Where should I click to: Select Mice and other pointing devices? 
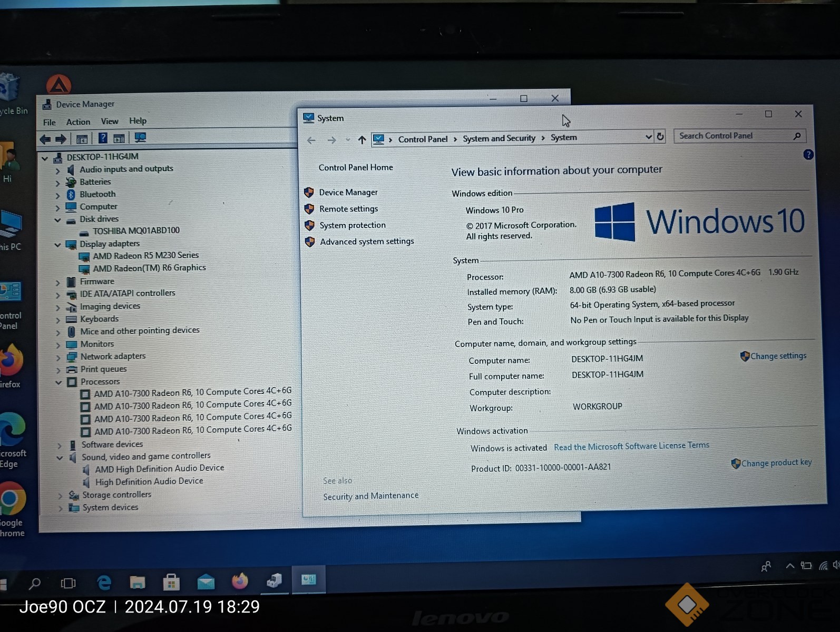tap(140, 331)
